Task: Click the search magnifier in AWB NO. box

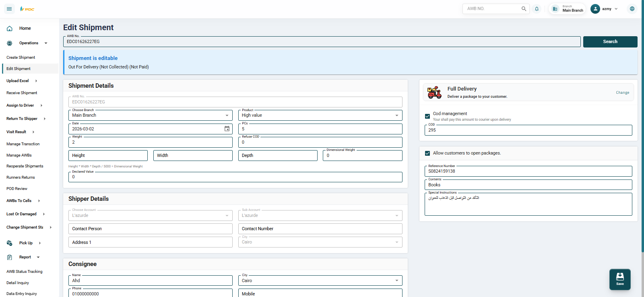Action: pos(524,8)
